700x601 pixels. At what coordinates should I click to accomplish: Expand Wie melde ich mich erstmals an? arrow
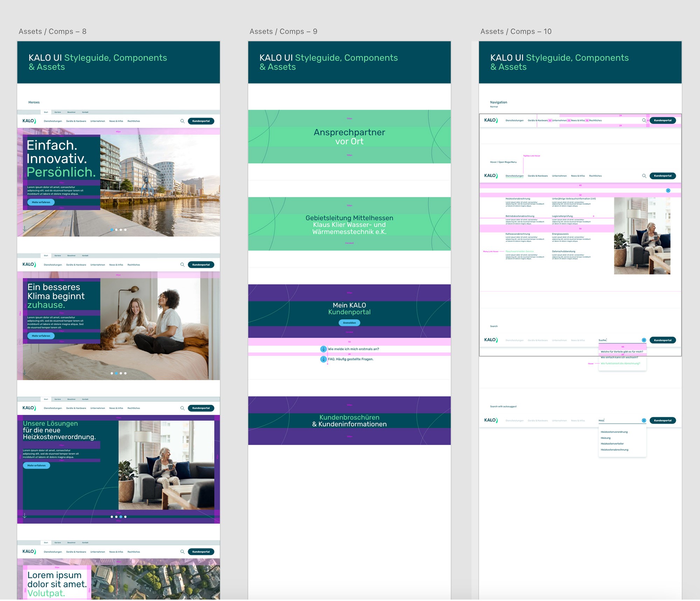click(323, 349)
